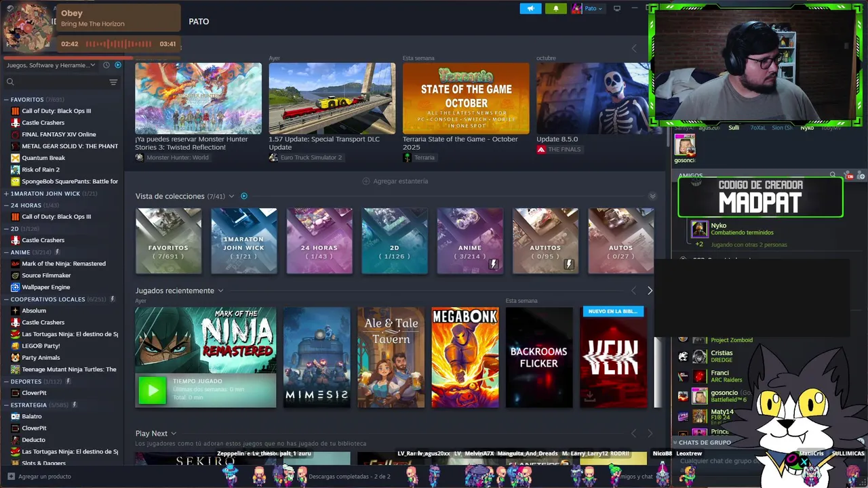Viewport: 868px width, 488px height.
Task: Open friends search magnifier in Amigos panel
Action: [x=833, y=176]
